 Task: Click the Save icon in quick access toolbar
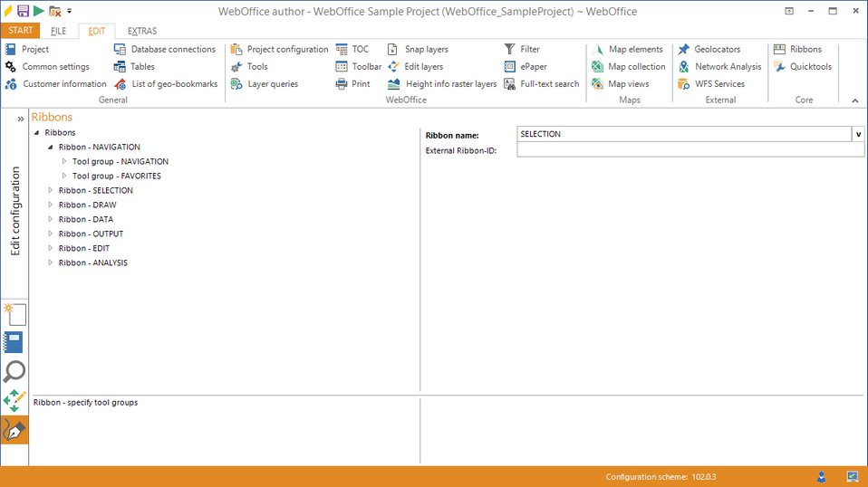point(24,11)
